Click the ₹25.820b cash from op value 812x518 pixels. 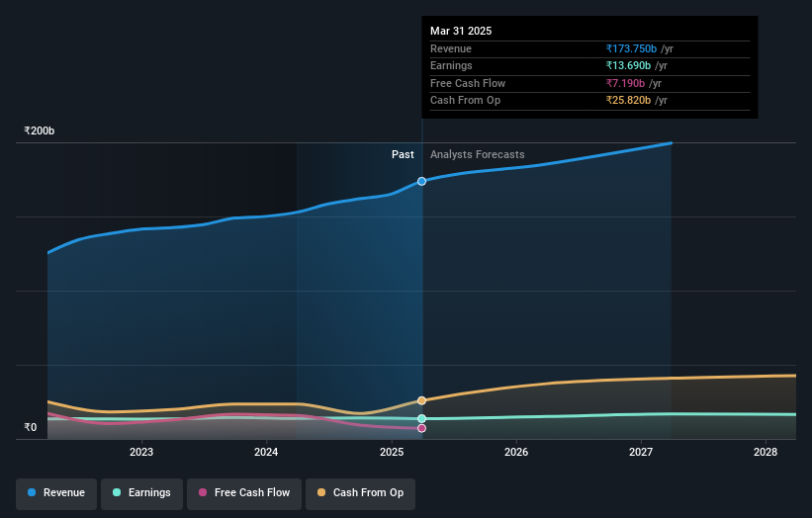628,101
